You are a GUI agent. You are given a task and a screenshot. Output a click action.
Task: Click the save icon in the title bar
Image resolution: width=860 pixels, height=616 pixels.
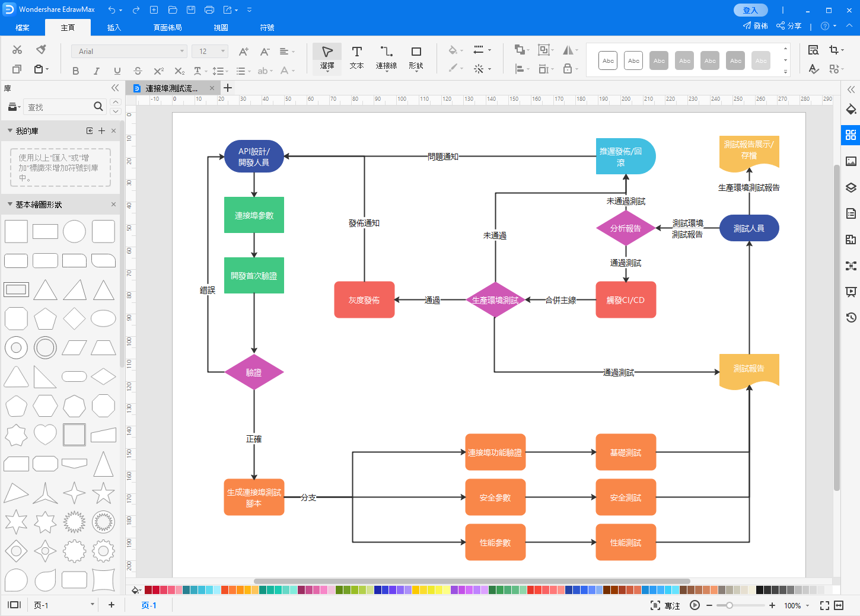(x=190, y=10)
